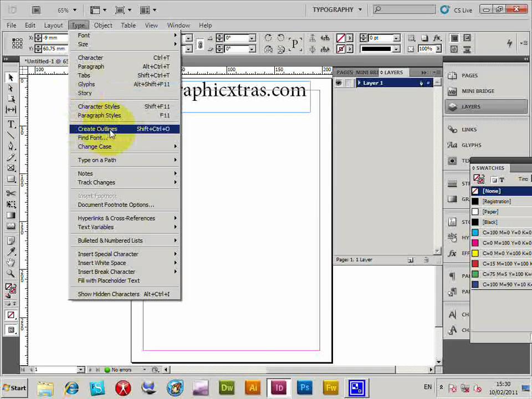The height and width of the screenshot is (399, 532).
Task: Select the Rectangle Frame tool
Action: (11, 168)
